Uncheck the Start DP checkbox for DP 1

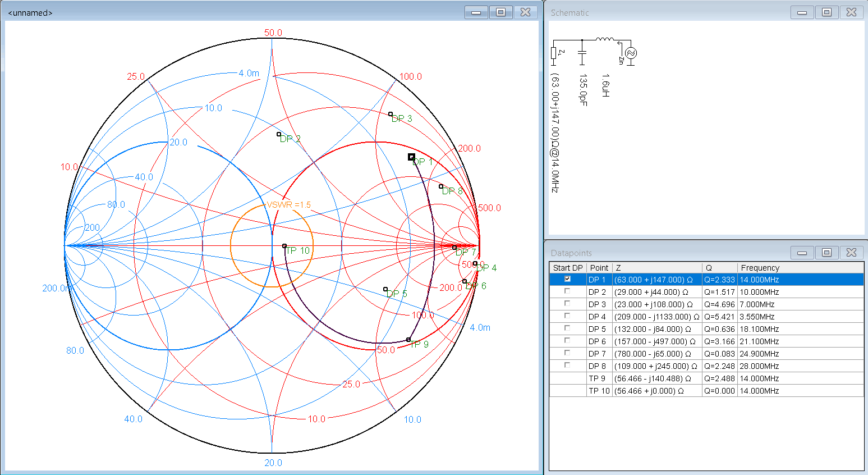click(x=567, y=279)
